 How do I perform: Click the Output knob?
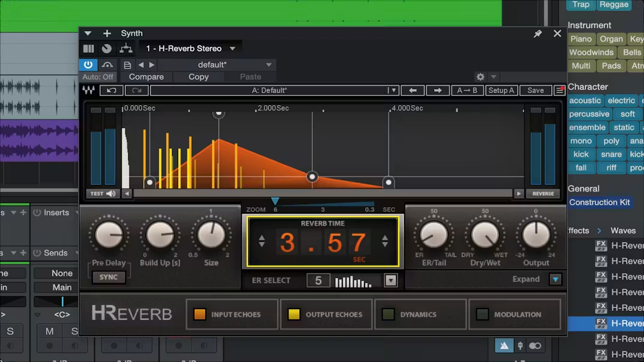tap(536, 235)
